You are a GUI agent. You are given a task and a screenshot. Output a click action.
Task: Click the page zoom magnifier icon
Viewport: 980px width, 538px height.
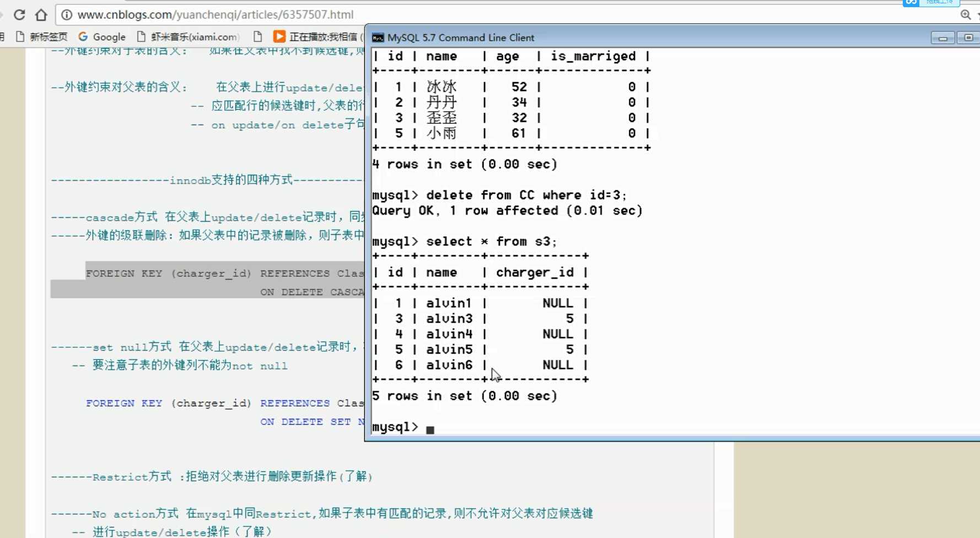click(966, 15)
